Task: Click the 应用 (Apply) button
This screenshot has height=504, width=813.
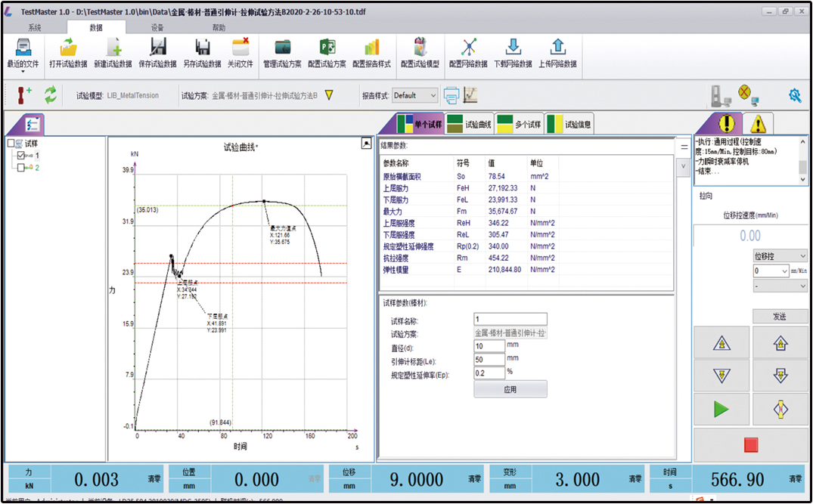Action: click(x=510, y=388)
